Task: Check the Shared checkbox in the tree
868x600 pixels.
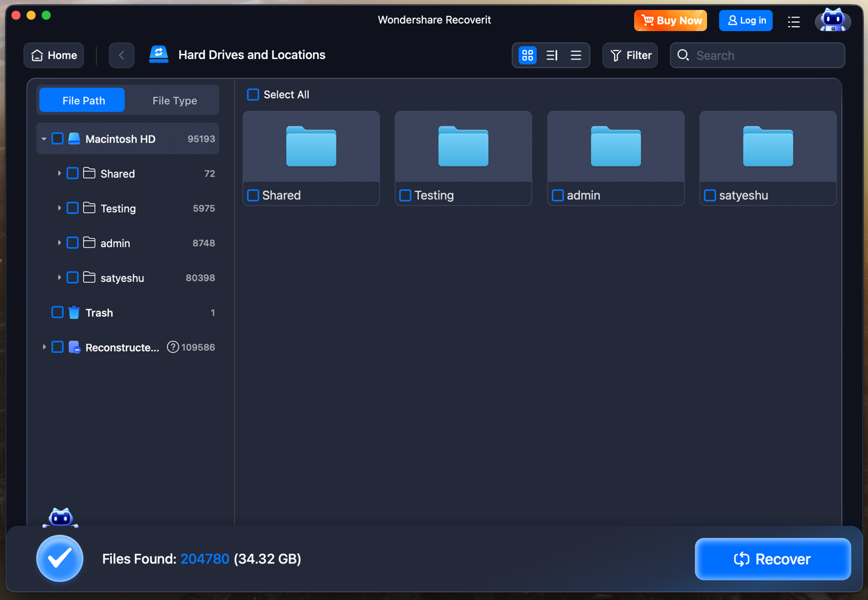Action: tap(72, 173)
